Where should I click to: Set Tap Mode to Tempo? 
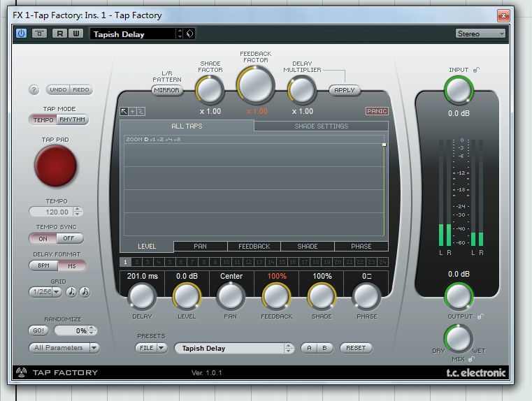click(x=43, y=119)
